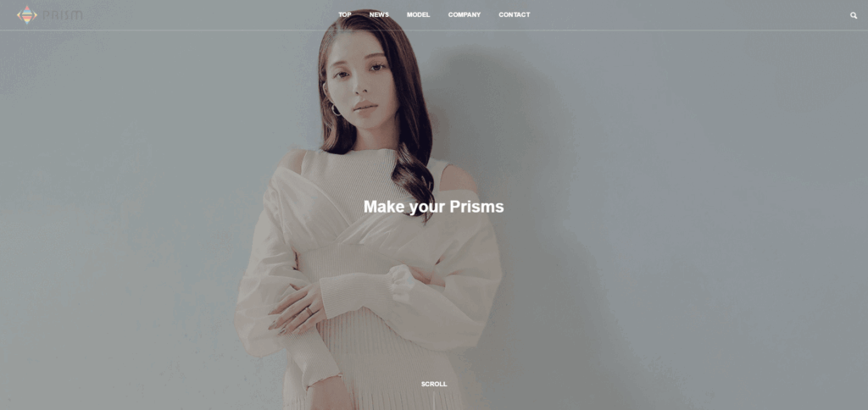This screenshot has width=868, height=410.
Task: Click the "Make your Prisms" headline
Action: (x=433, y=207)
